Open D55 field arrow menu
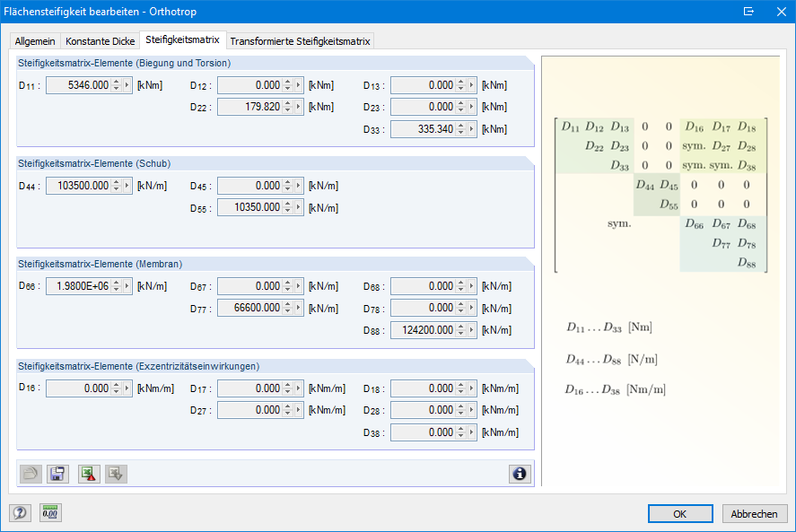Screen dimensions: 796x532 coord(299,207)
